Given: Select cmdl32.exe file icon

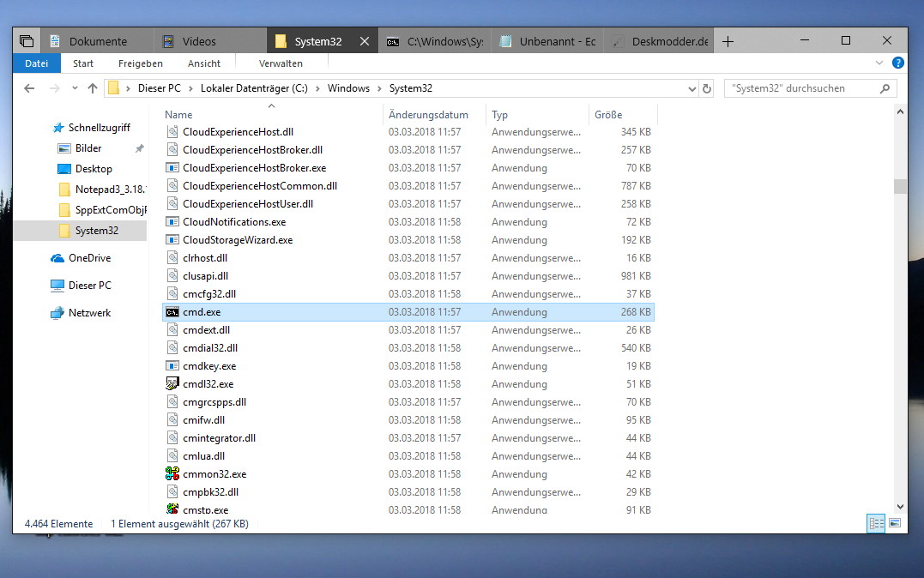Looking at the screenshot, I should (x=172, y=384).
